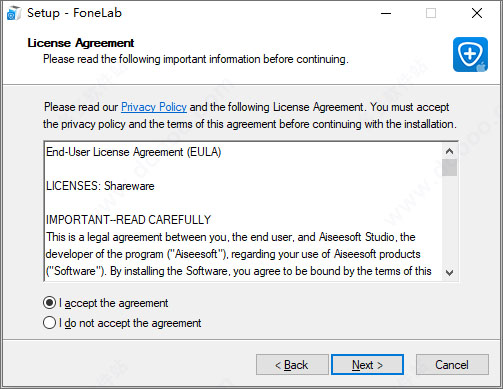Viewport: 503px width, 389px height.
Task: Click the license text scroll down arrow
Action: click(449, 273)
